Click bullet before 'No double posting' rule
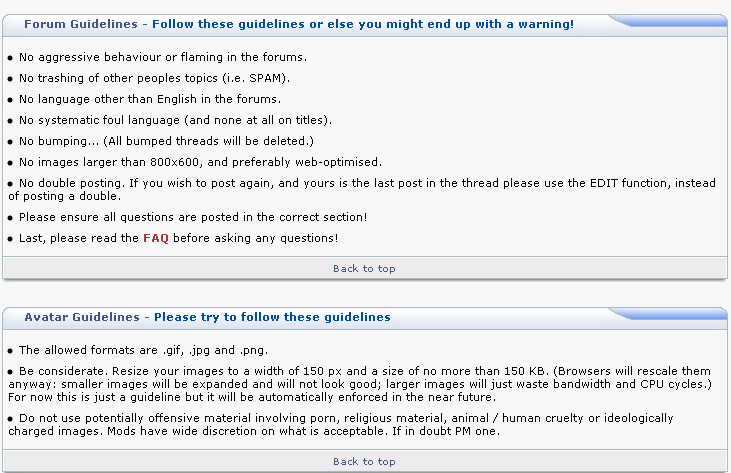The width and height of the screenshot is (731, 473). tap(10, 183)
